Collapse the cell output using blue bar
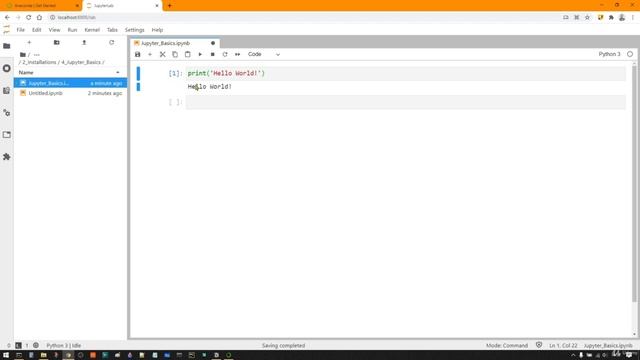 click(x=138, y=87)
